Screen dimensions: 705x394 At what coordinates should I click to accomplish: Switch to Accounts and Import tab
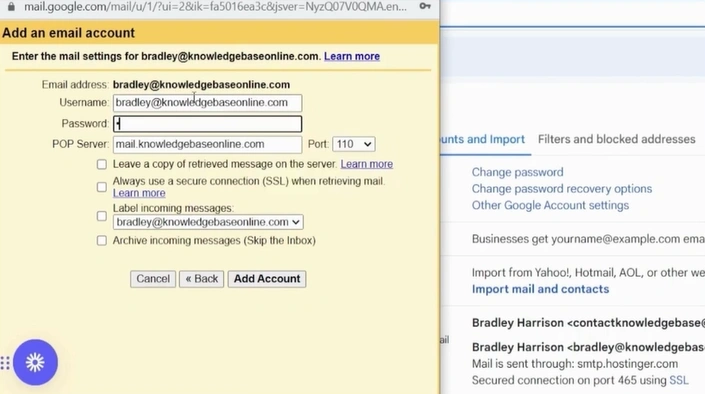(482, 139)
